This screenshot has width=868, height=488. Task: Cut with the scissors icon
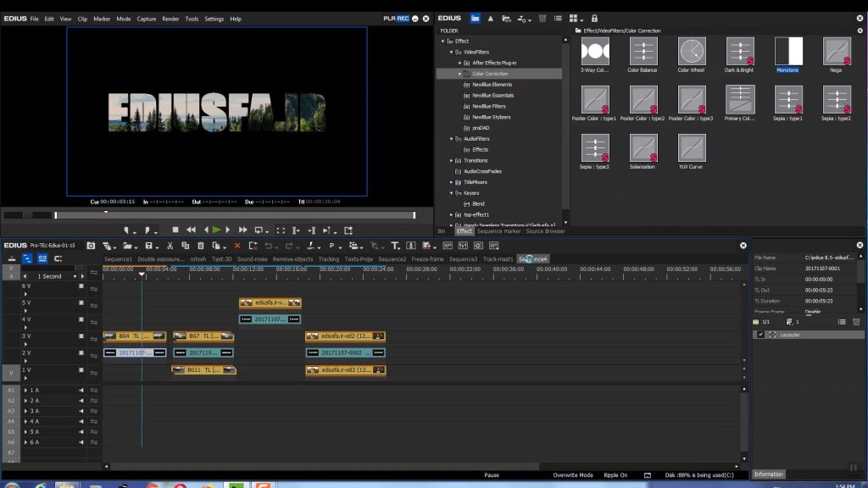click(170, 246)
